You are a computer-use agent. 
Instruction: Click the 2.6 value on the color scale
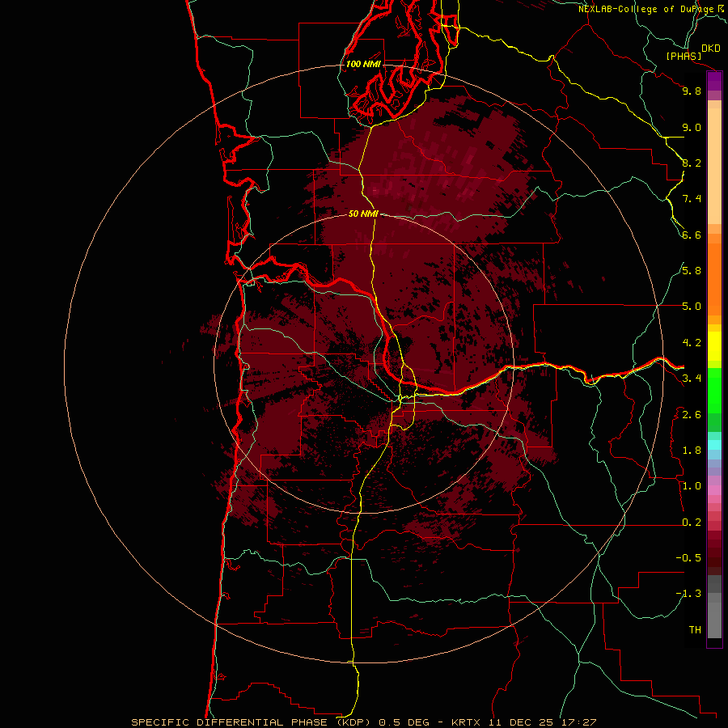[692, 415]
